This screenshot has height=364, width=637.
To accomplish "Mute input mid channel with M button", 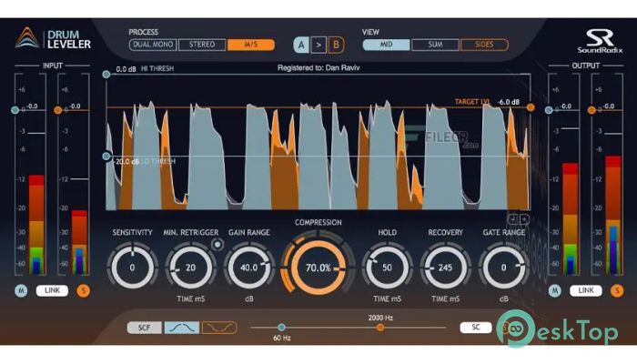I will (x=21, y=290).
